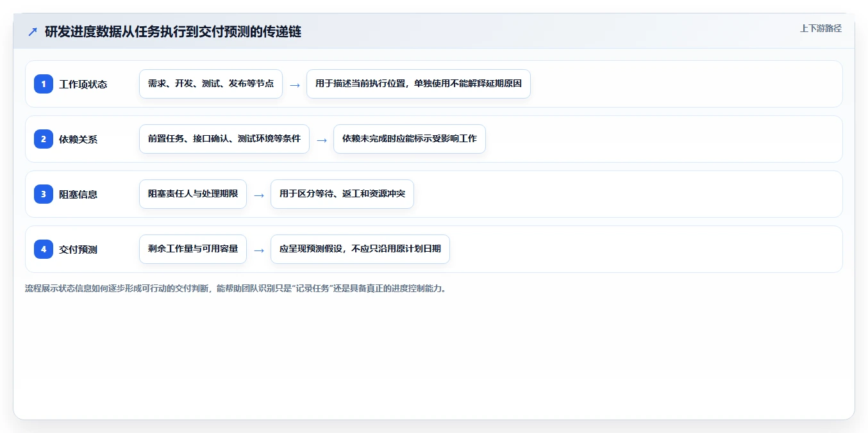Click the 依赖未完成时应能标示受影响工作 box

[410, 139]
